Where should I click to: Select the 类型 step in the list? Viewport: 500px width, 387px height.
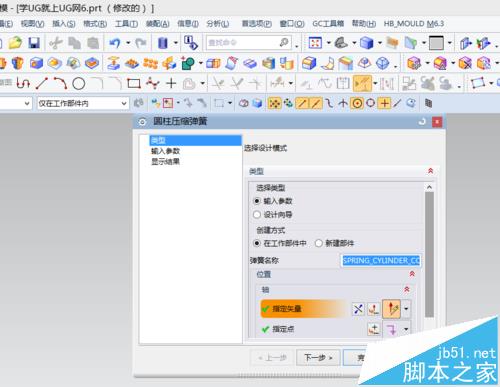[x=195, y=140]
